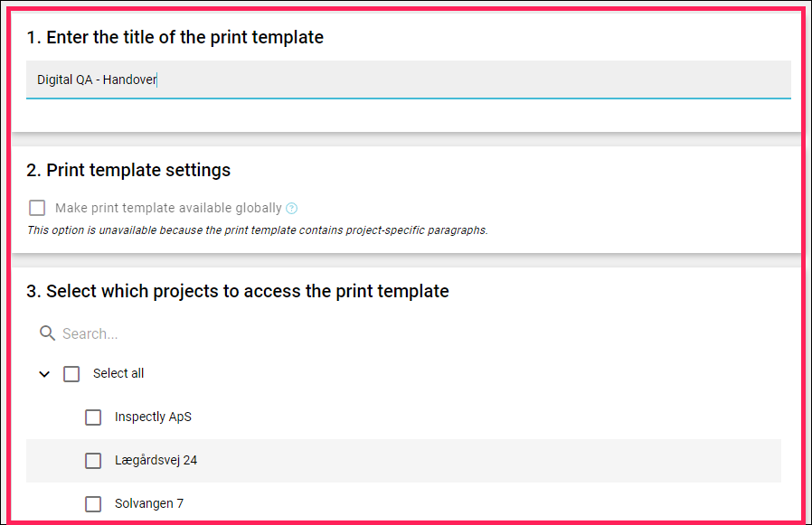812x525 pixels.
Task: Tick the Lægårdsvej 24 checkbox
Action: click(x=93, y=461)
